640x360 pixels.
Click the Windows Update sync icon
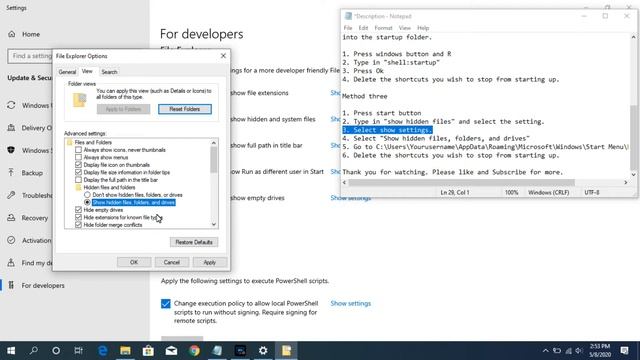click(x=11, y=105)
